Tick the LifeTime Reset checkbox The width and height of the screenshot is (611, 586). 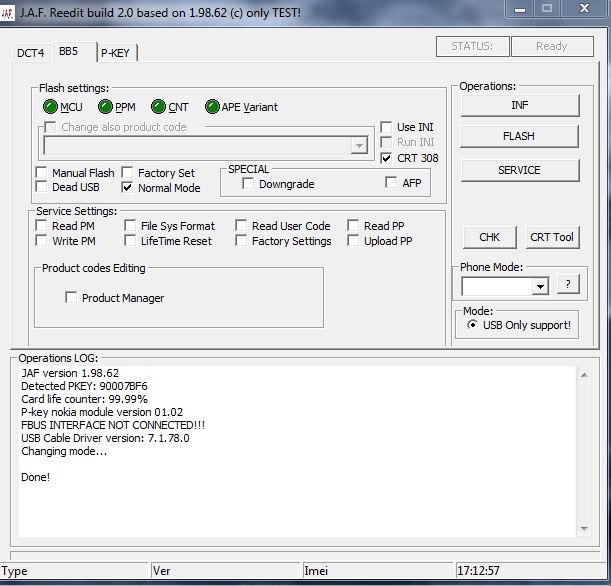(x=130, y=240)
